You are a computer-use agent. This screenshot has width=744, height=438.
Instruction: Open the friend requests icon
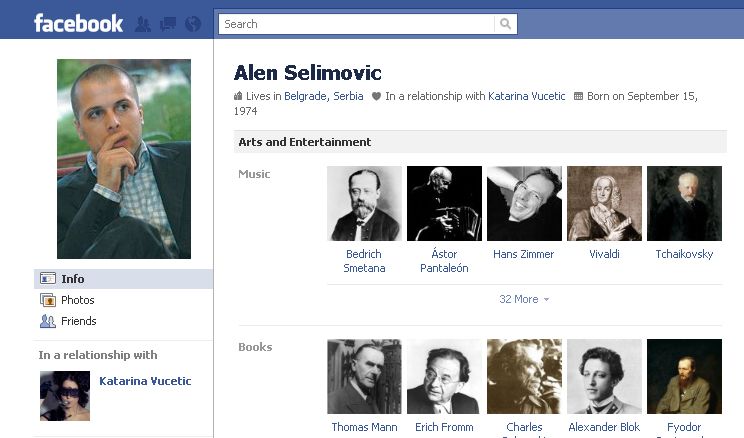[x=142, y=24]
